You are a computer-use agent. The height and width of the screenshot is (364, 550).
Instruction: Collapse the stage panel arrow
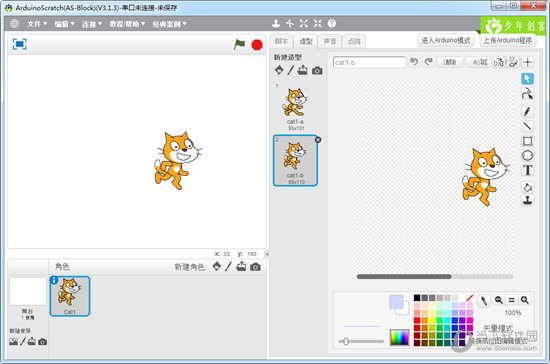tap(267, 254)
